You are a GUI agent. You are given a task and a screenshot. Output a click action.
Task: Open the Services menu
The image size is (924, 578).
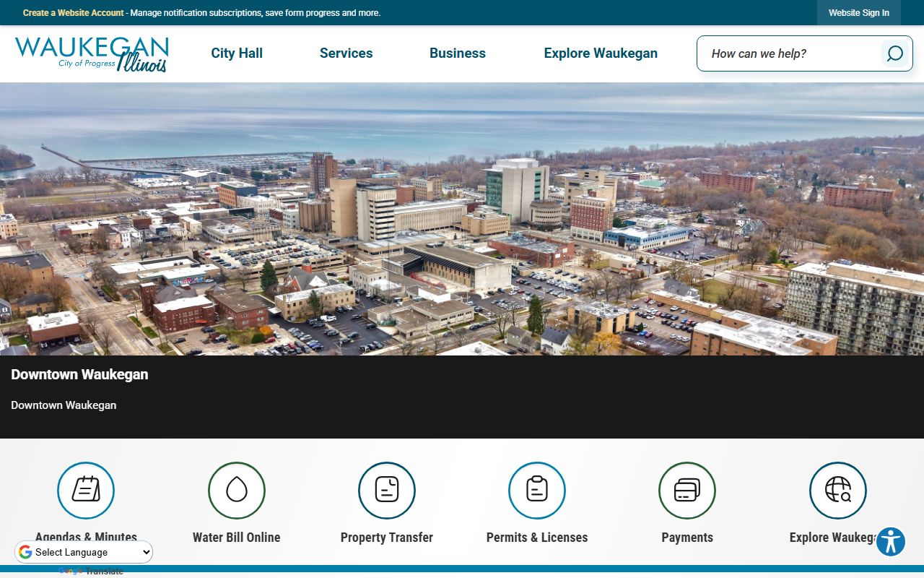[x=346, y=53]
